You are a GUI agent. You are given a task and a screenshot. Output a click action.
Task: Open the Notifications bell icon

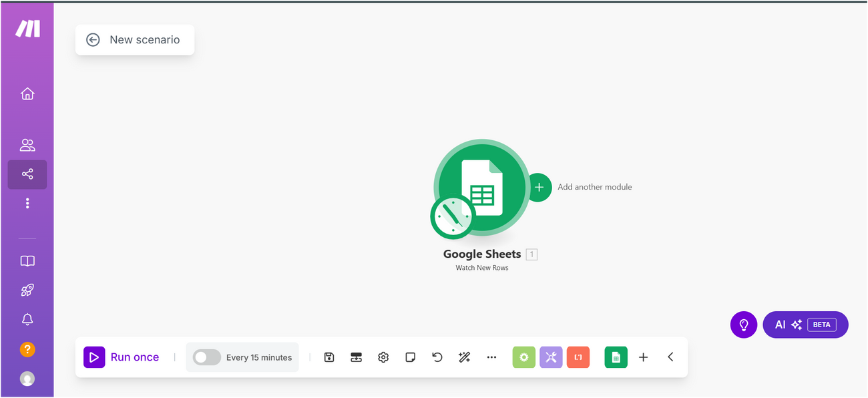pyautogui.click(x=27, y=320)
